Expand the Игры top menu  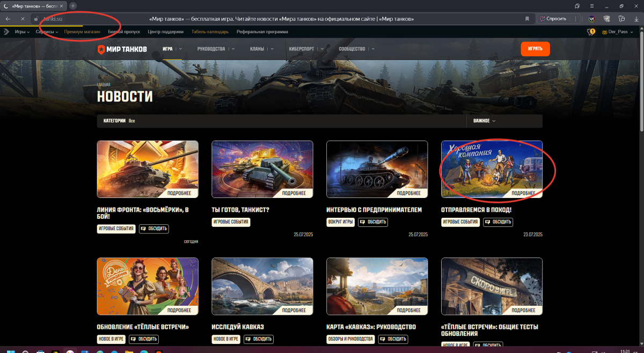(23, 32)
